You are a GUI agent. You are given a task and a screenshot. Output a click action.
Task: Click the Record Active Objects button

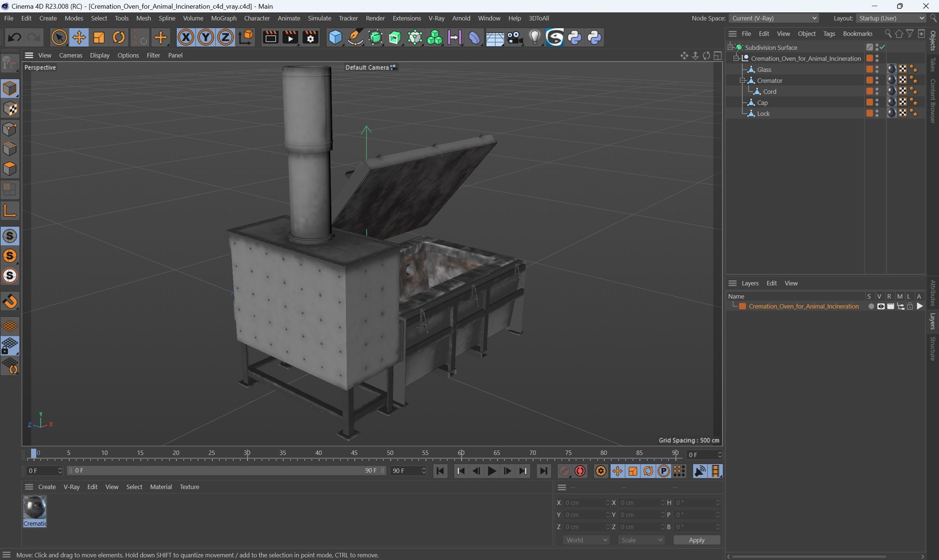pyautogui.click(x=564, y=471)
